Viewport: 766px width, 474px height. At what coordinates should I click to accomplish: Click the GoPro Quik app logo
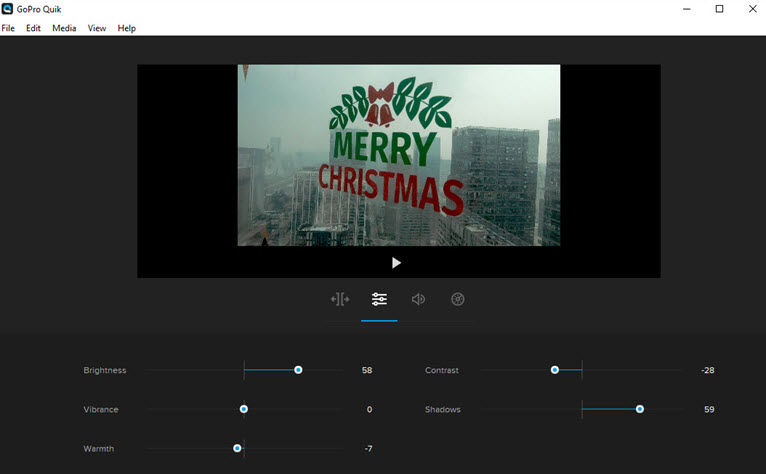click(x=8, y=9)
